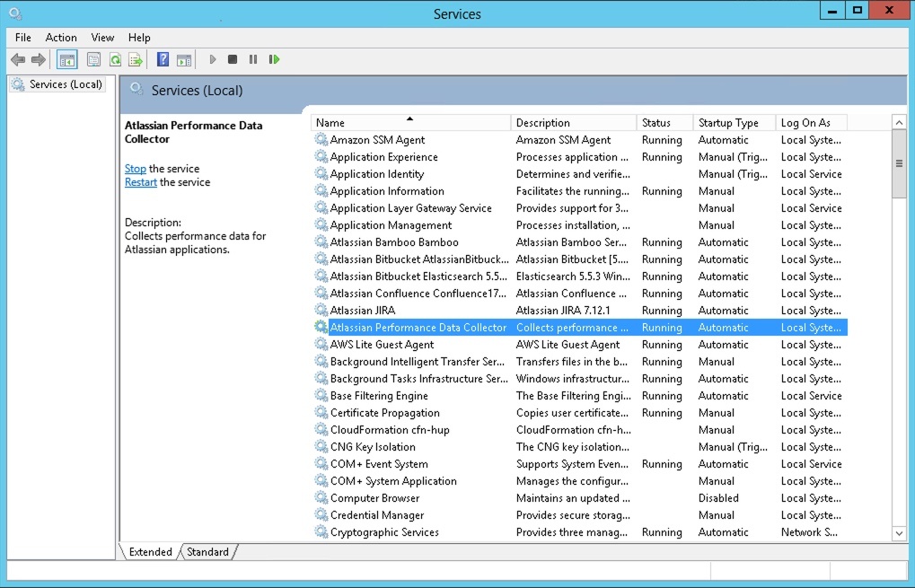This screenshot has width=915, height=588.
Task: Click gear icon of Cryptographic Services
Action: [321, 531]
